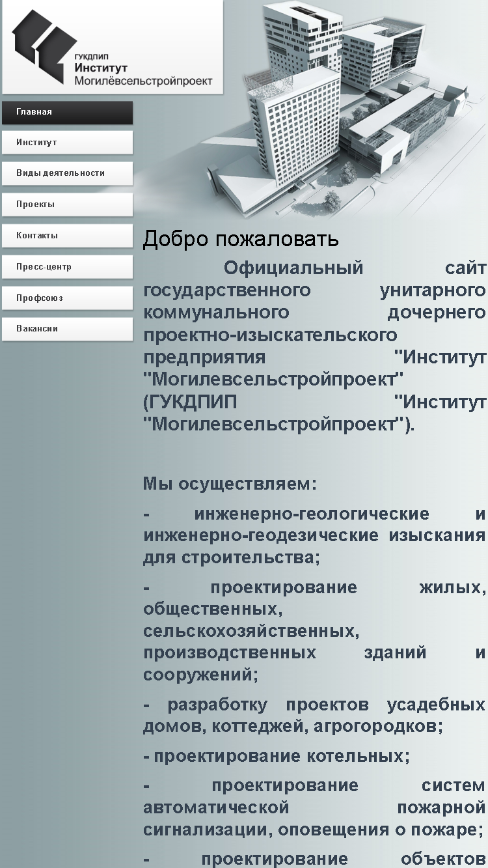The height and width of the screenshot is (868, 488).
Task: Click the Добро пожаловать heading
Action: click(241, 239)
